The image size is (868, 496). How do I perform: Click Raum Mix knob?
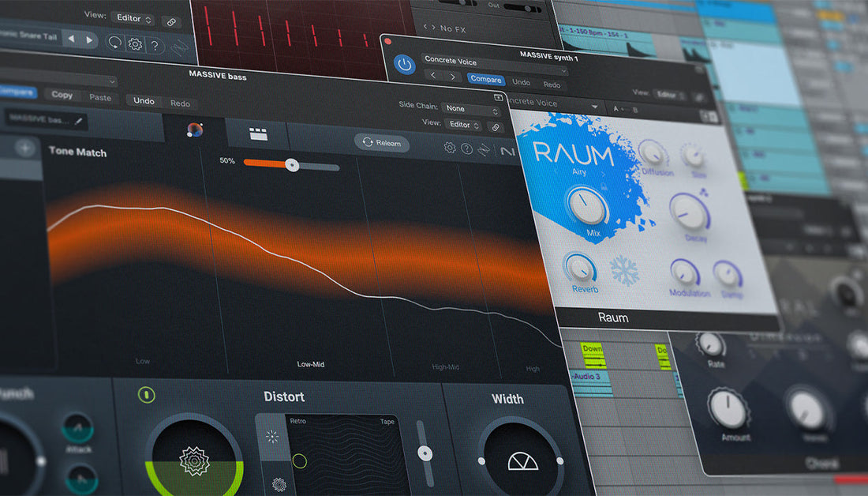click(x=587, y=205)
